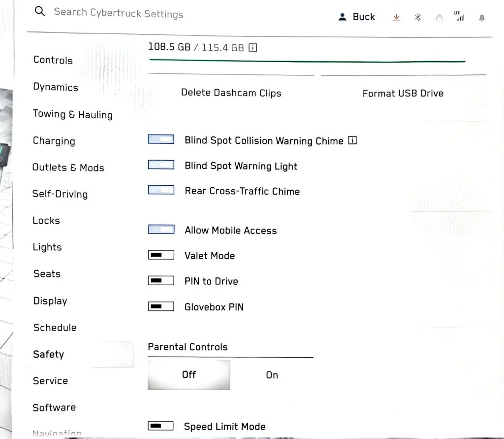Open the Controls menu
The image size is (504, 439).
click(x=53, y=60)
